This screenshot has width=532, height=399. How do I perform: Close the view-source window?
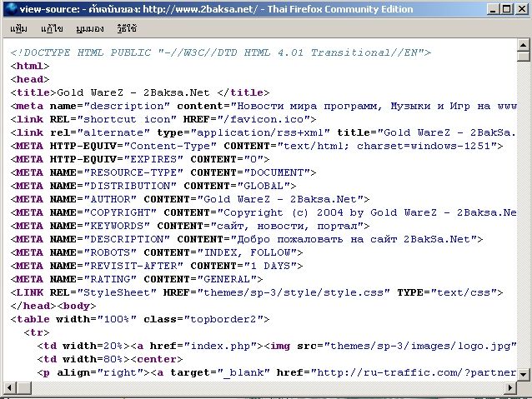(522, 9)
